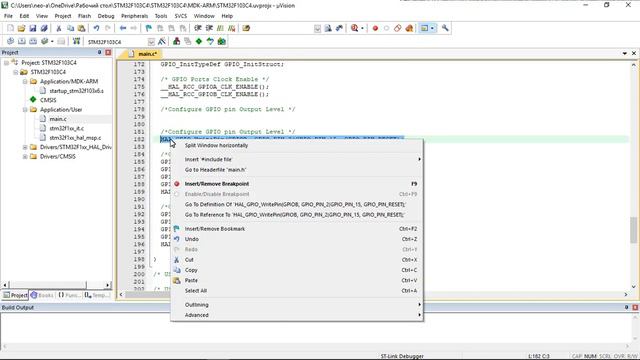Image resolution: width=640 pixels, height=360 pixels.
Task: Start debug session with magnifier icon
Action: click(354, 28)
